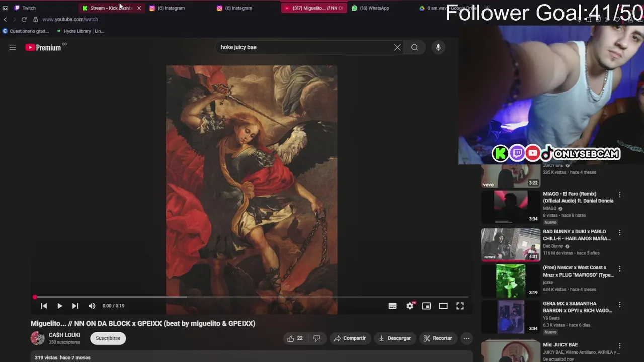Open options menu for Nvscvr West Coast video

tap(620, 269)
